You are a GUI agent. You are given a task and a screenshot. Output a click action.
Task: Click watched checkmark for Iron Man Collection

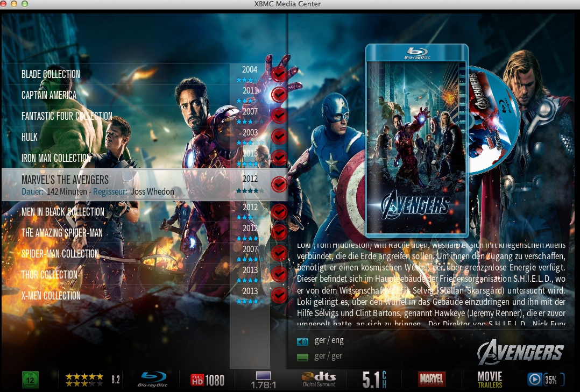279,158
